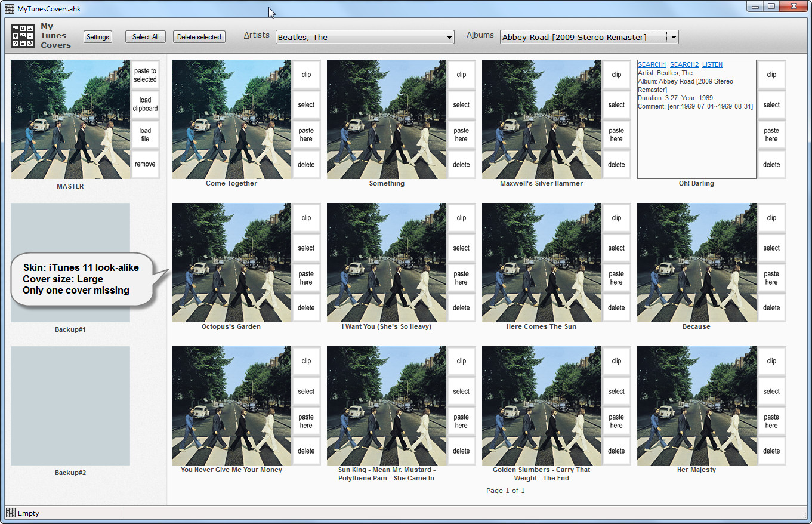Viewport: 812px width, 524px height.
Task: Click the Page 1 of 1 text
Action: tap(505, 491)
